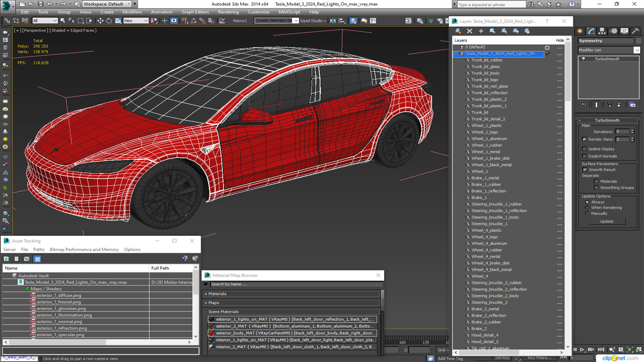
Task: Click Delete layer X icon in Layer dialog
Action: 470,31
